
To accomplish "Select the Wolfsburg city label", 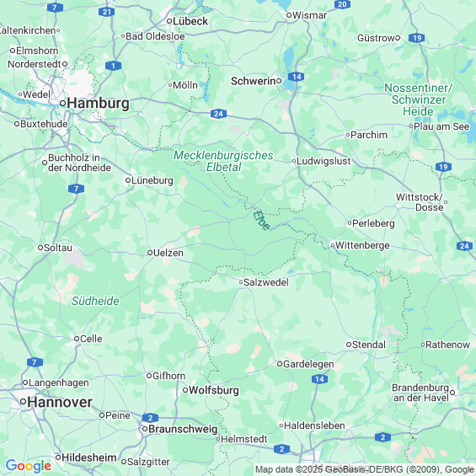I will [214, 390].
